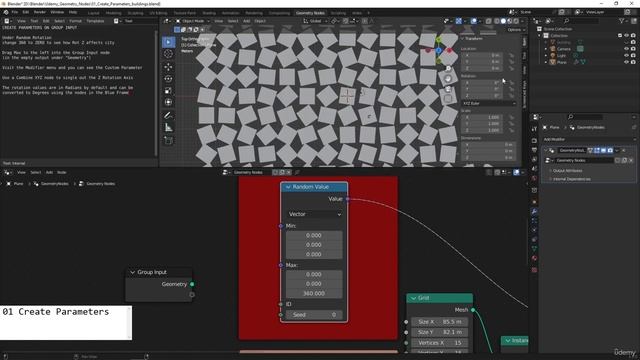Click green Y axis on navigation gizmo
Viewport: 640px width, 360px height.
(438, 40)
